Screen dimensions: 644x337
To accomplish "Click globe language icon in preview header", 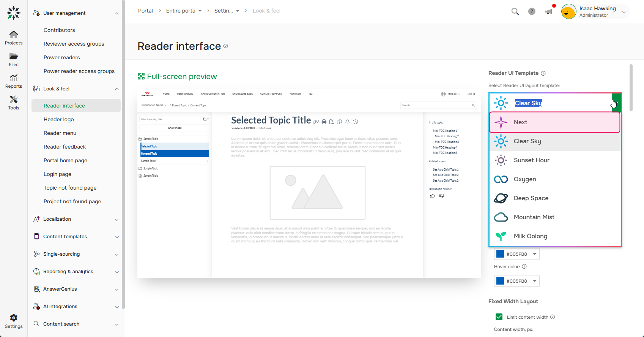I will [x=443, y=94].
